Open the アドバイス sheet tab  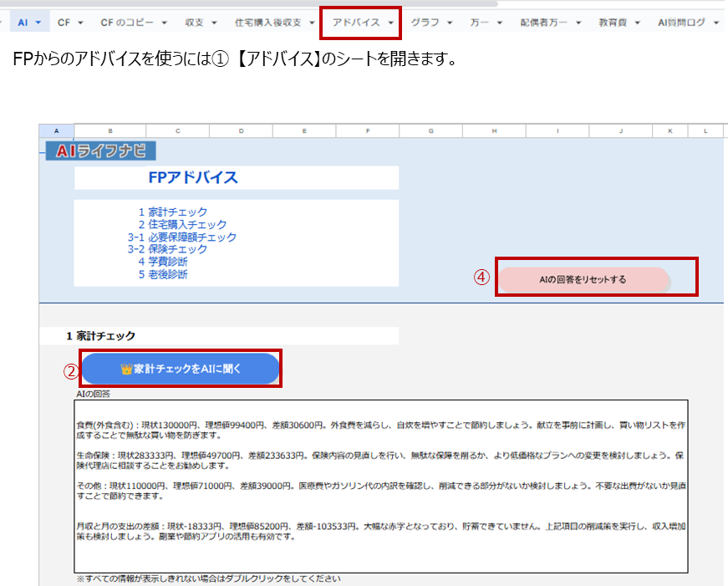pyautogui.click(x=356, y=23)
